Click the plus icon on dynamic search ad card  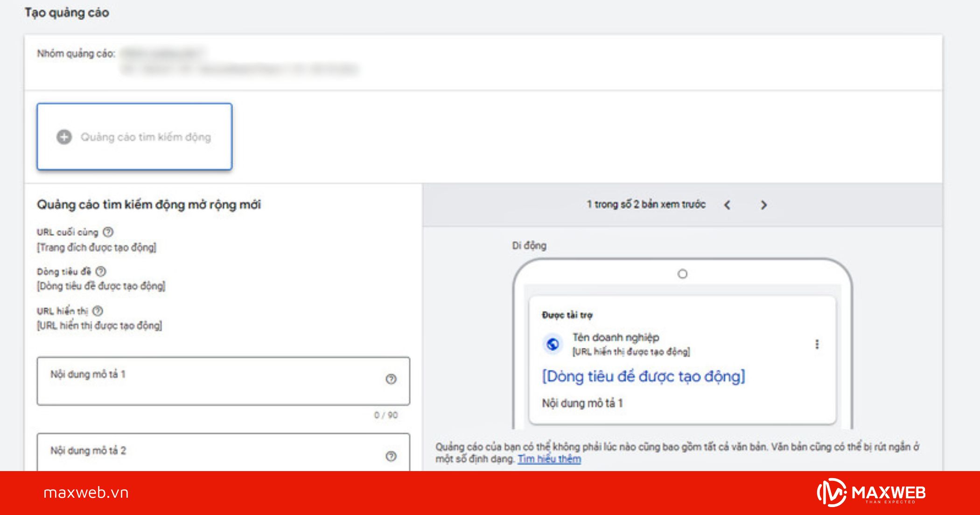pyautogui.click(x=64, y=137)
